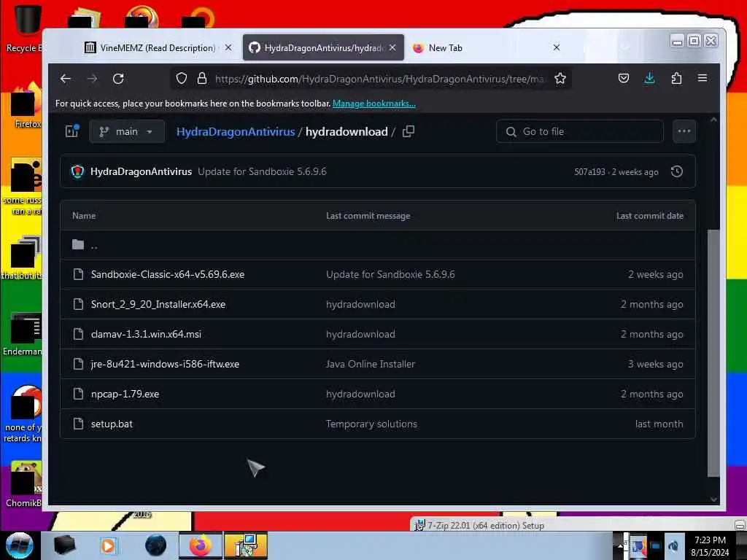Click the Java Online Installer commit message
Viewport: 747px width, 560px height.
(371, 364)
